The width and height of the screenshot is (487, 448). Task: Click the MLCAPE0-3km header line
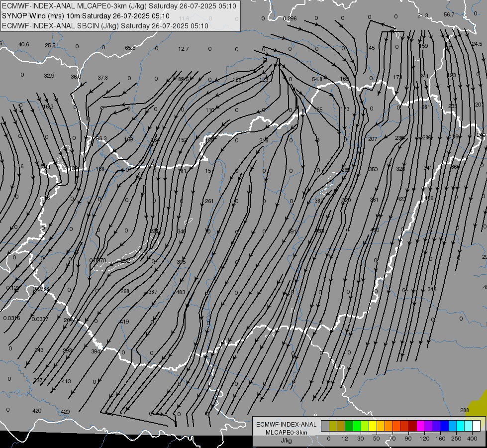coord(119,6)
